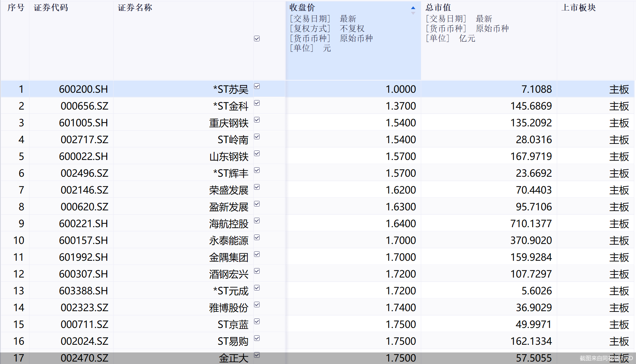Image resolution: width=636 pixels, height=364 pixels.
Task: Click the 上市板块 column header
Action: click(579, 7)
